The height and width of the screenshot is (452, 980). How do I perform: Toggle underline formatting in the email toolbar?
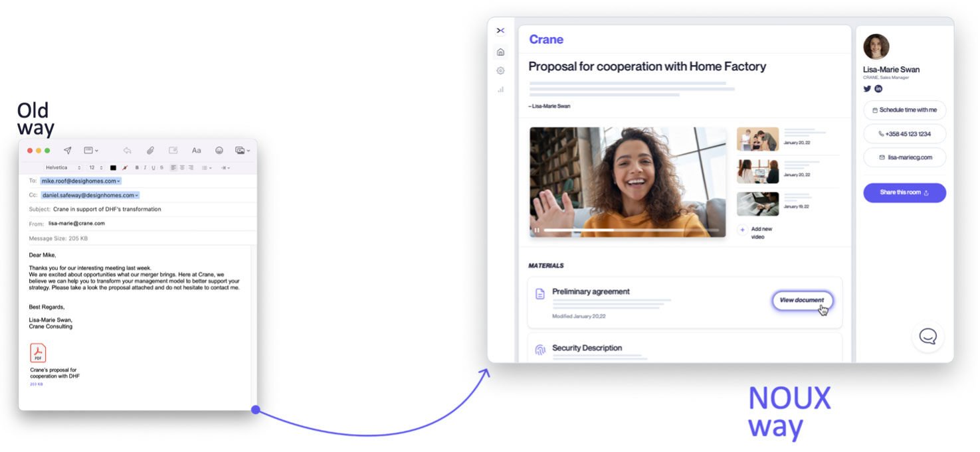[153, 167]
